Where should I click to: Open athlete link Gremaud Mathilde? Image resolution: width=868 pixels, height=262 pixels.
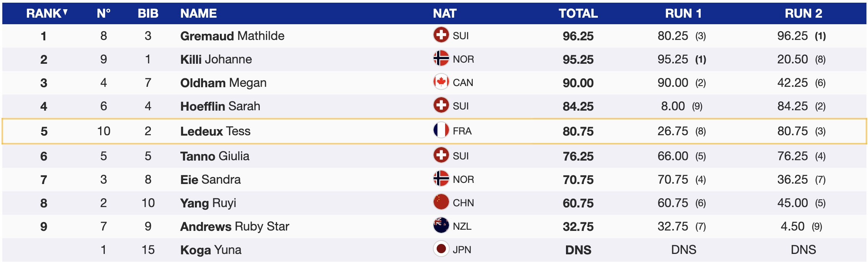click(232, 36)
